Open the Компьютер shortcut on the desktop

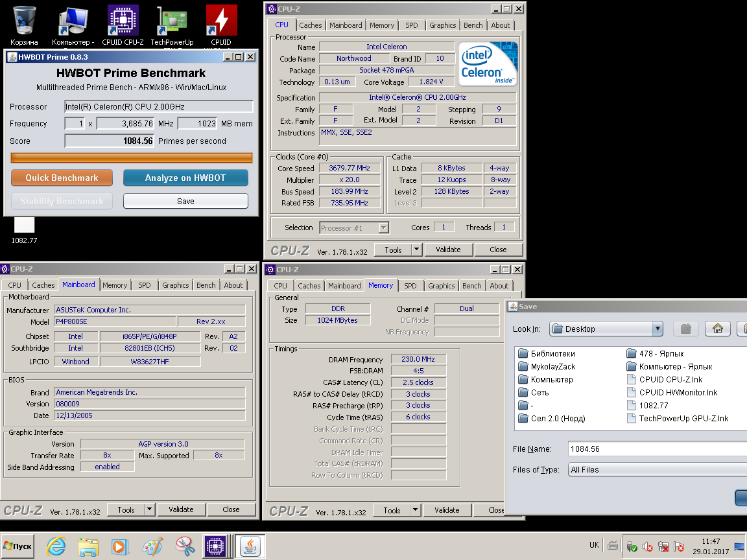pos(73,25)
